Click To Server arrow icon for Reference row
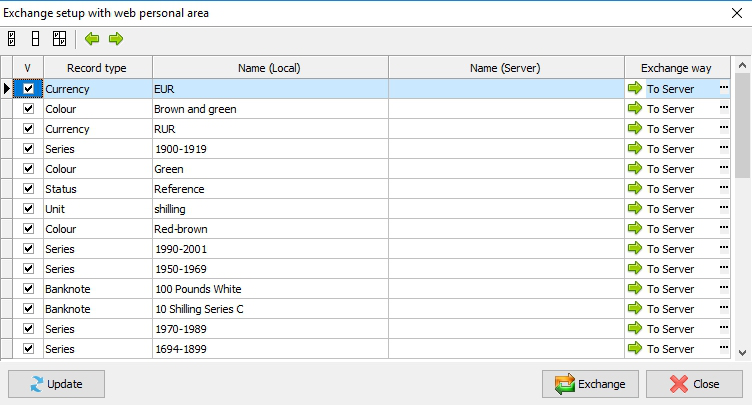 point(635,189)
